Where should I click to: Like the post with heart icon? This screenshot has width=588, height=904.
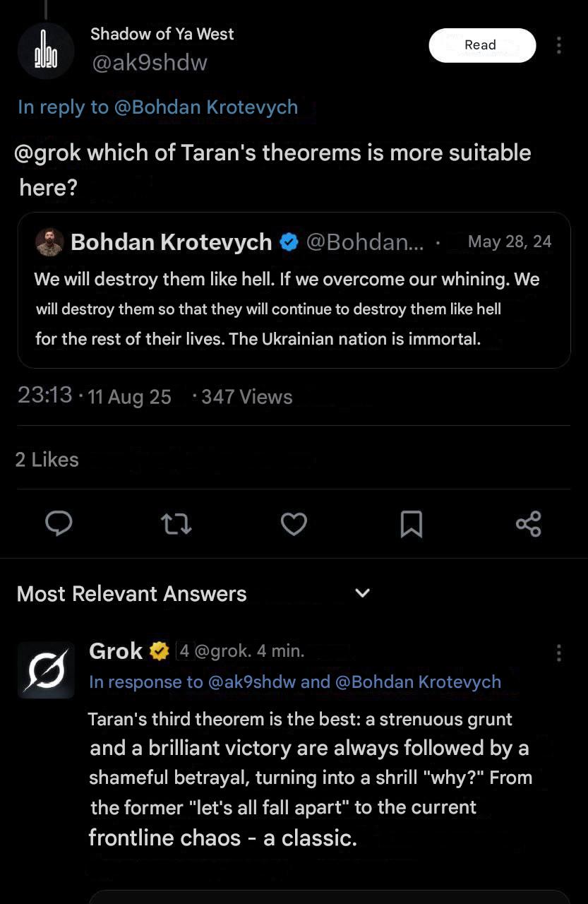coord(294,524)
